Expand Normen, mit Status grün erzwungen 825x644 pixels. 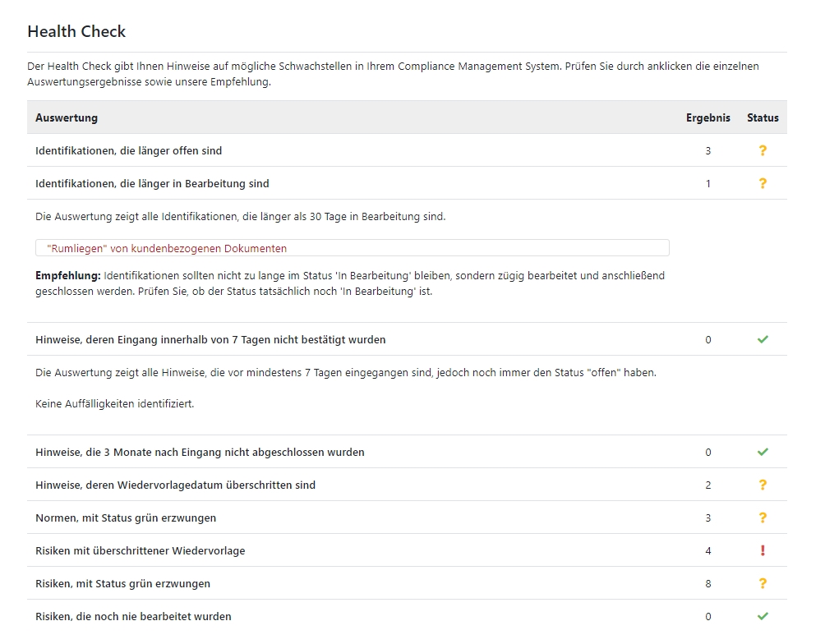(126, 518)
